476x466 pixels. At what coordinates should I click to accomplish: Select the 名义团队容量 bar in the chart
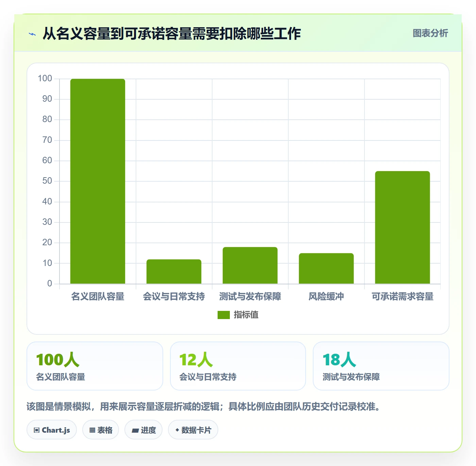point(98,181)
